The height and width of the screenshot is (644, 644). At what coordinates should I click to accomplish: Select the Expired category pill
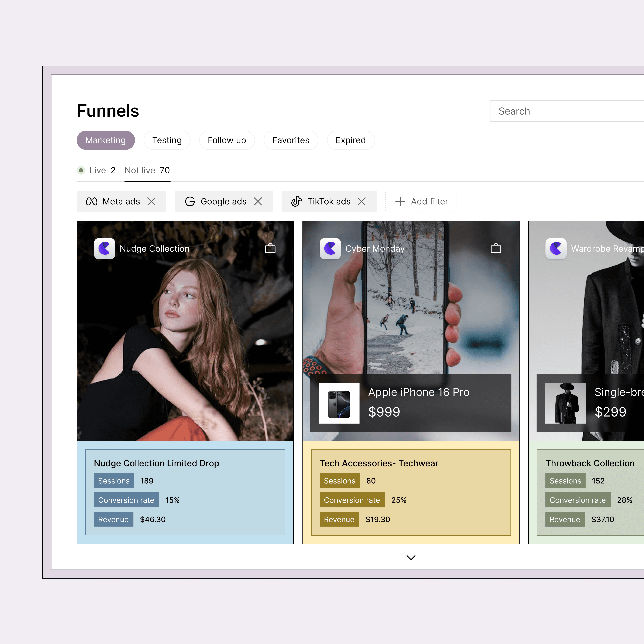click(351, 140)
